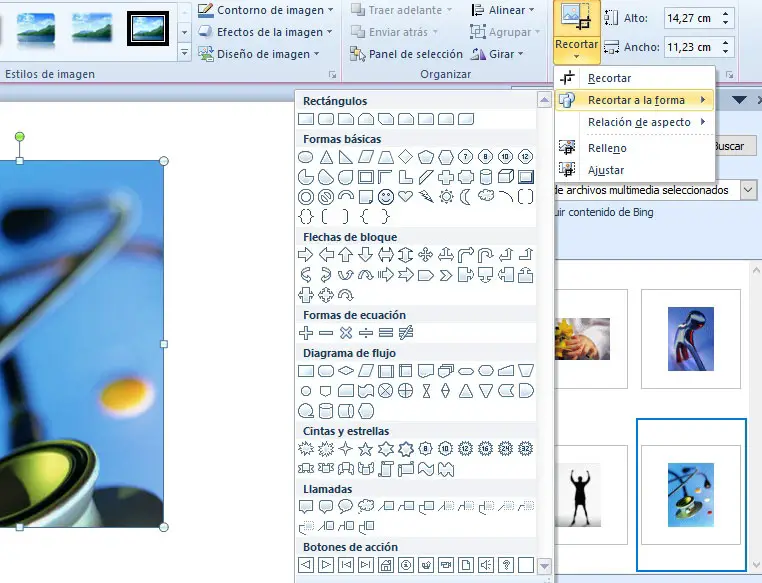Screen dimensions: 762x583
Task: Pick the up block arrow shape
Action: (x=346, y=255)
